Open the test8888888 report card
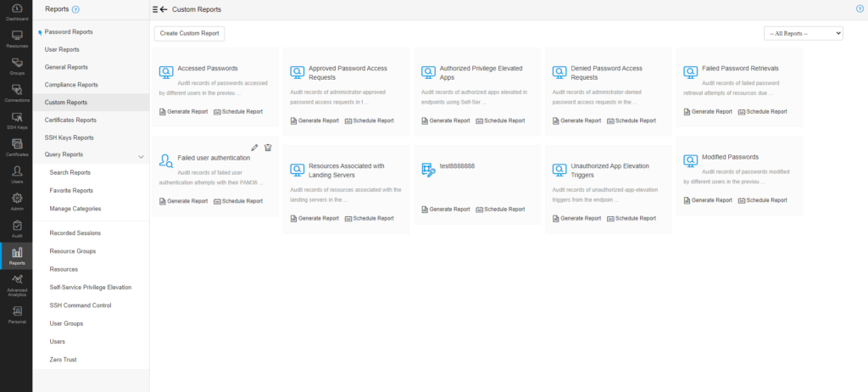This screenshot has height=392, width=868. coord(457,166)
